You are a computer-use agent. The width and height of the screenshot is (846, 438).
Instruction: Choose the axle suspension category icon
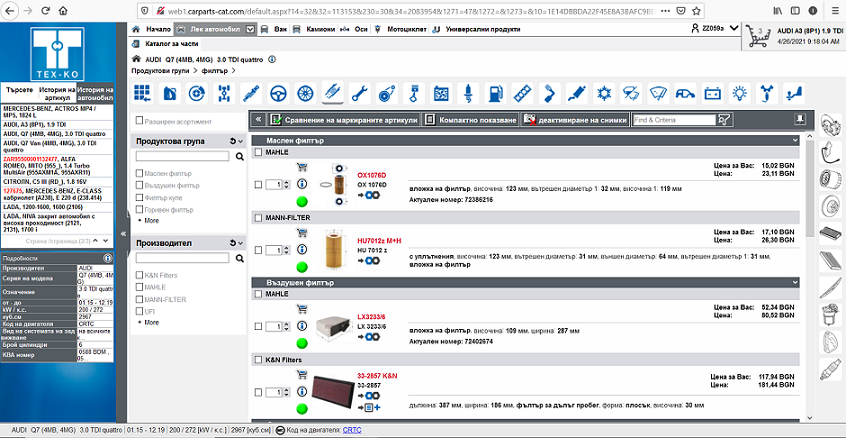coord(224,93)
